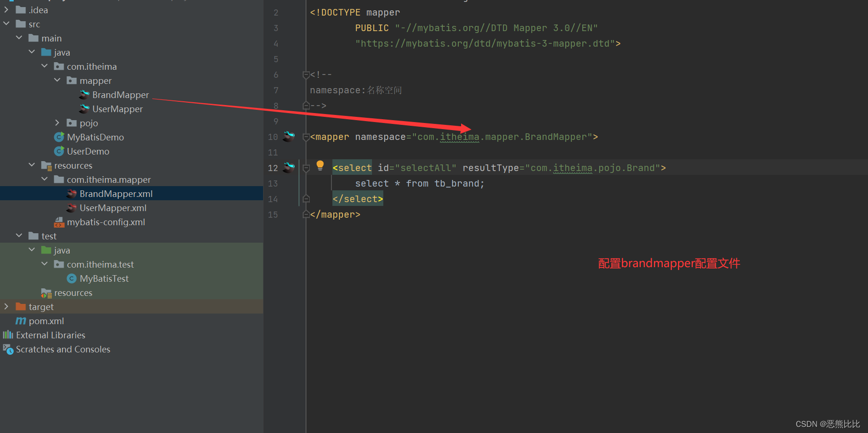Collapse the com.itheima package chevron
The width and height of the screenshot is (868, 433).
44,66
